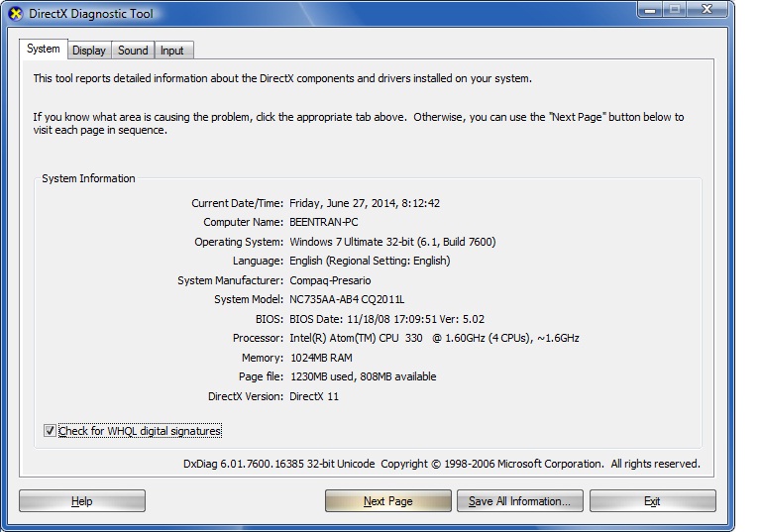Maximize the DirectX Diagnostic Tool window
This screenshot has width=761, height=532.
675,10
